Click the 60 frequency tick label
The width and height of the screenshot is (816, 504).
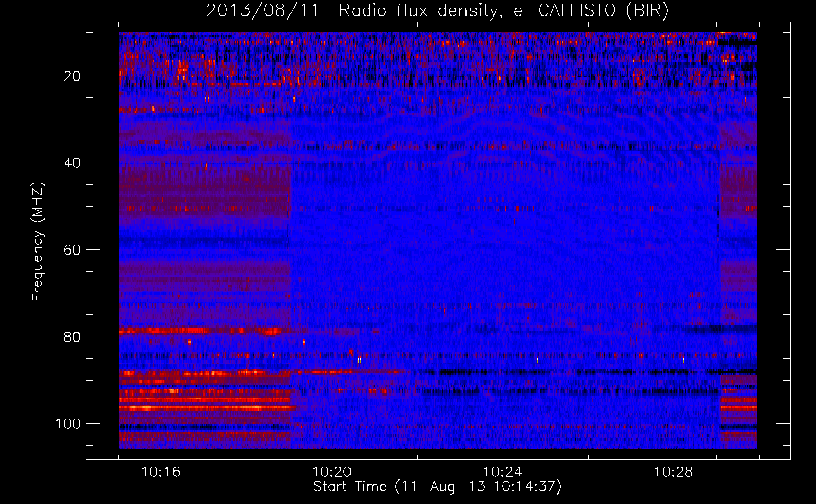(x=72, y=250)
